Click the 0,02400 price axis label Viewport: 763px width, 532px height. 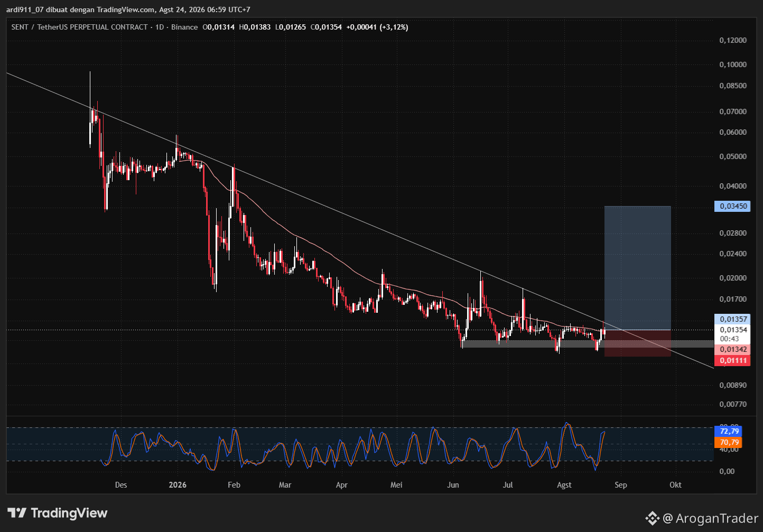pyautogui.click(x=733, y=254)
